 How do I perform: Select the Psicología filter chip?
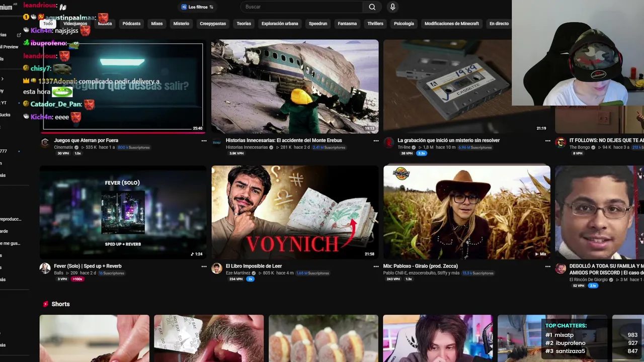(x=404, y=24)
